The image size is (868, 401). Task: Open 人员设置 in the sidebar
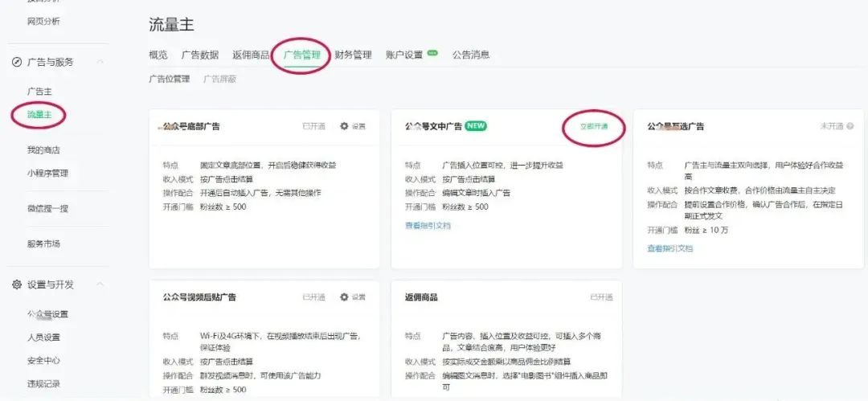[x=43, y=338]
